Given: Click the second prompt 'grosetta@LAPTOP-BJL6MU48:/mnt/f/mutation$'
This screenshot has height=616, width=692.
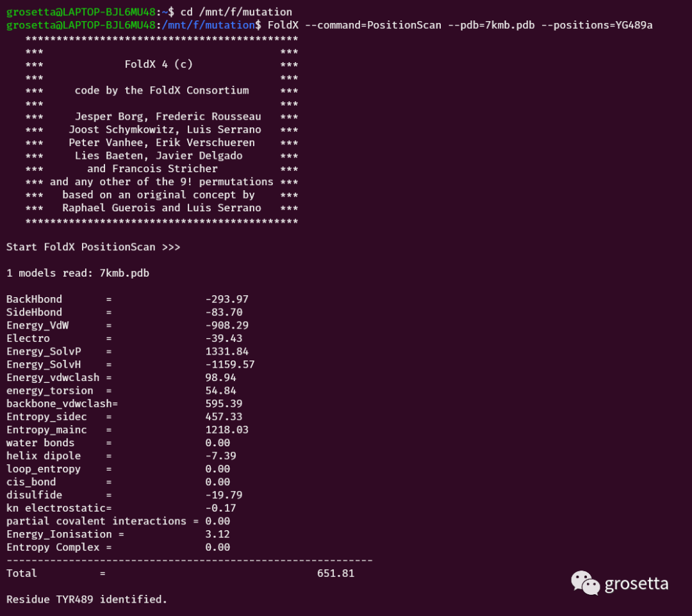Looking at the screenshot, I should pos(134,25).
